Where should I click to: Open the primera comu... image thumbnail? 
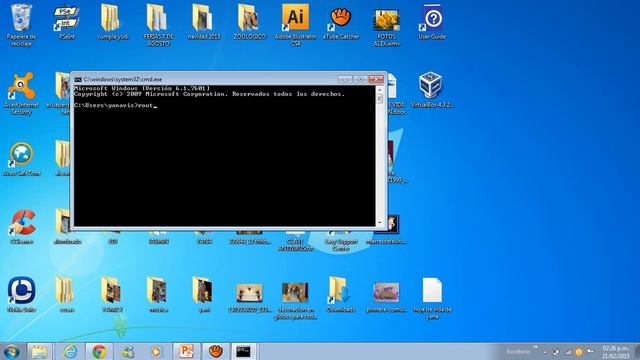(387, 297)
